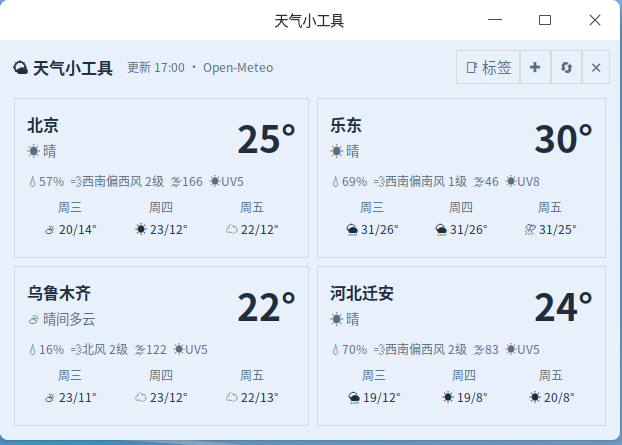Click the 周三 rain icon beside 31/26° in 乐东
The height and width of the screenshot is (445, 622).
click(352, 230)
